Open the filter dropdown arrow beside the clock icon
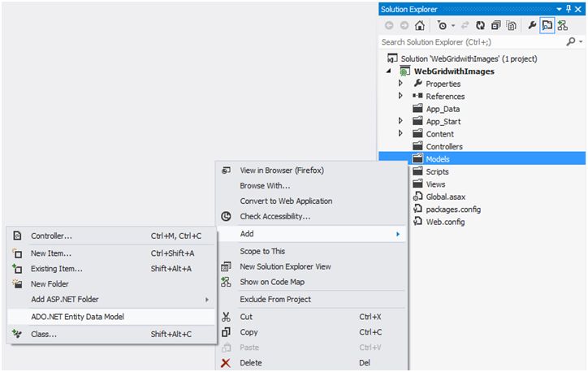This screenshot has height=372, width=588. pos(453,26)
